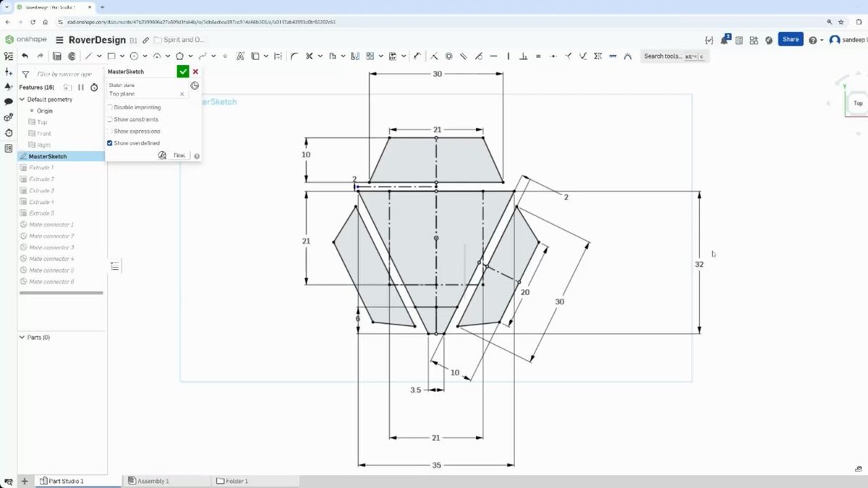The width and height of the screenshot is (868, 488).
Task: Collapse the Default geometry tree group
Action: coord(22,99)
